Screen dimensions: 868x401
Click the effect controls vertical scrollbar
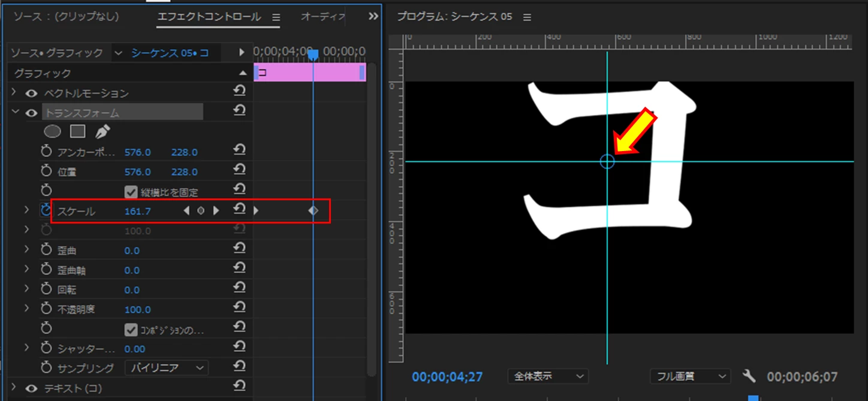coord(371,219)
